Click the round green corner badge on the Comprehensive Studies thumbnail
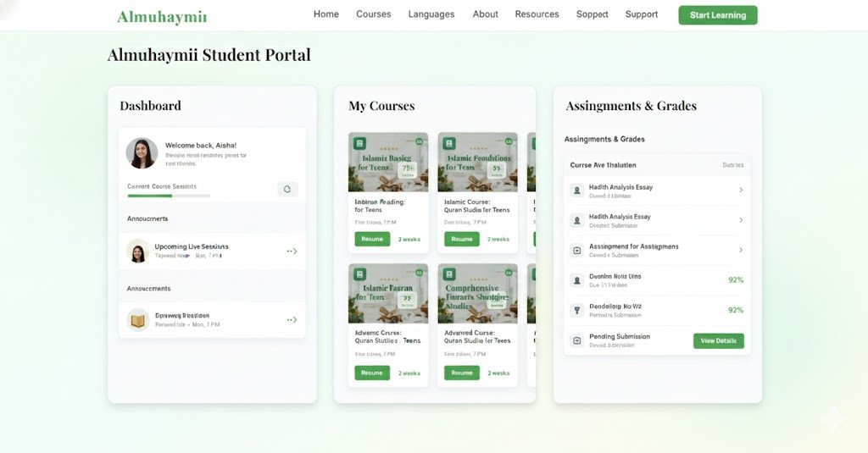 point(509,273)
